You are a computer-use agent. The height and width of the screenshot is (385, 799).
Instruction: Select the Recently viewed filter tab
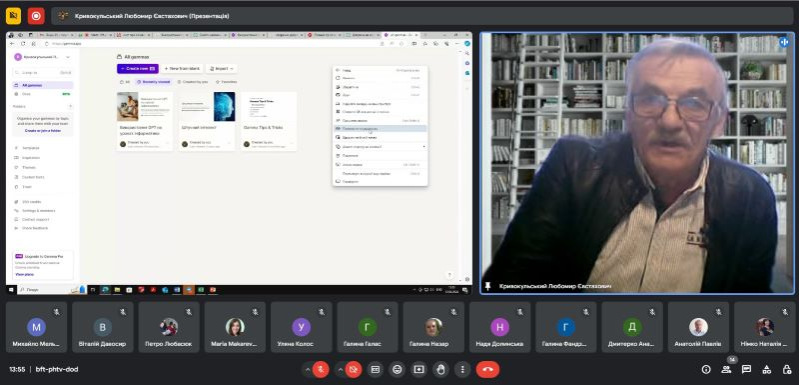pyautogui.click(x=153, y=81)
